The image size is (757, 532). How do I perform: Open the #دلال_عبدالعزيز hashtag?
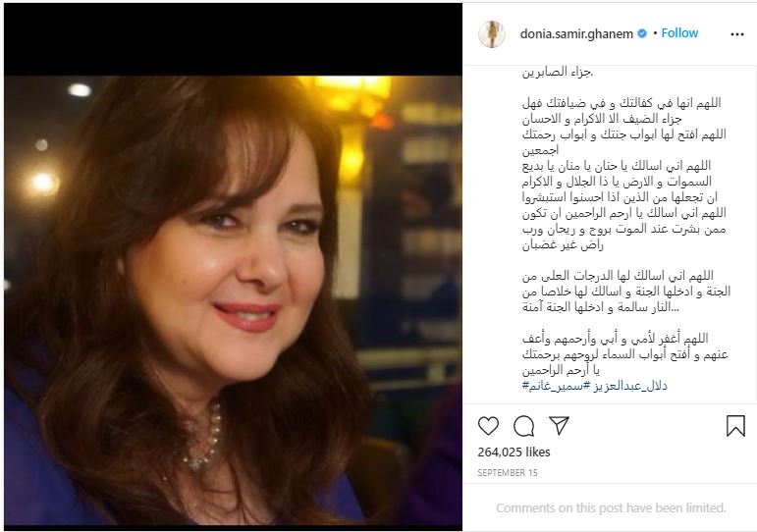pos(625,386)
